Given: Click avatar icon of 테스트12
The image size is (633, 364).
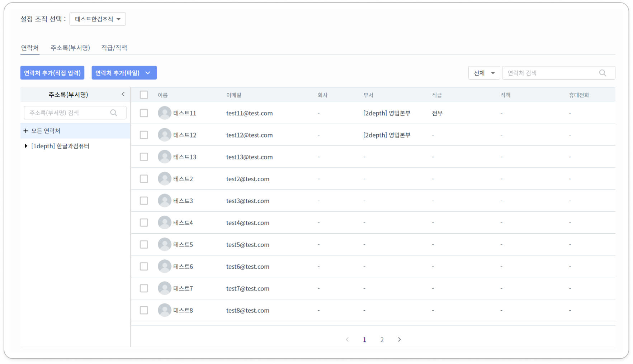Looking at the screenshot, I should coord(165,135).
